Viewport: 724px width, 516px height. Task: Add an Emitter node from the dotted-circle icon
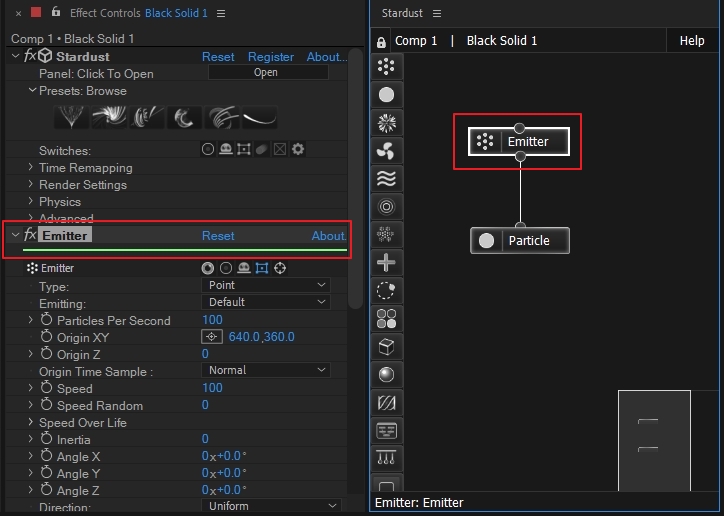386,67
